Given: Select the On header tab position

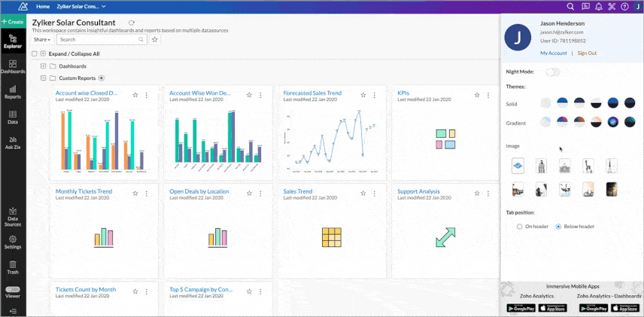Looking at the screenshot, I should tap(520, 226).
